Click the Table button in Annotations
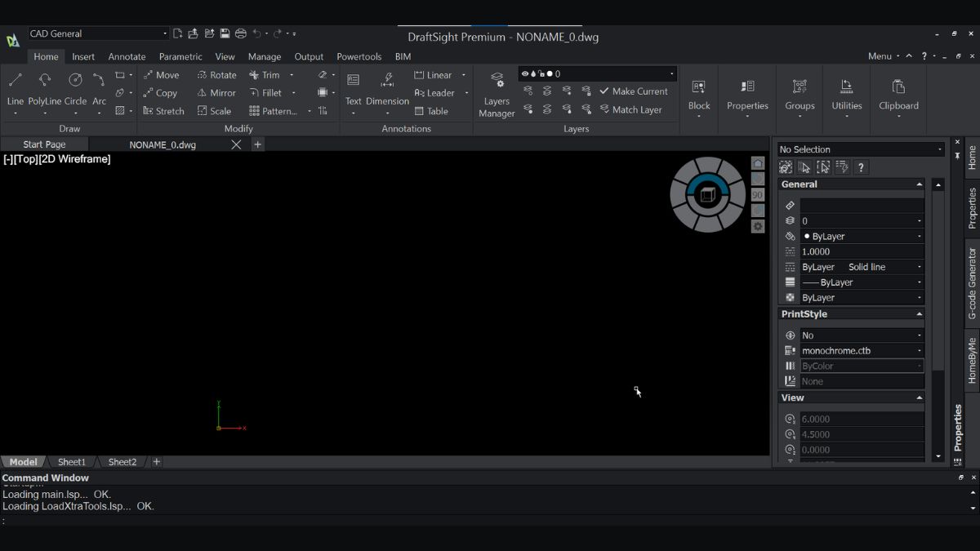The image size is (980, 551). pos(431,111)
